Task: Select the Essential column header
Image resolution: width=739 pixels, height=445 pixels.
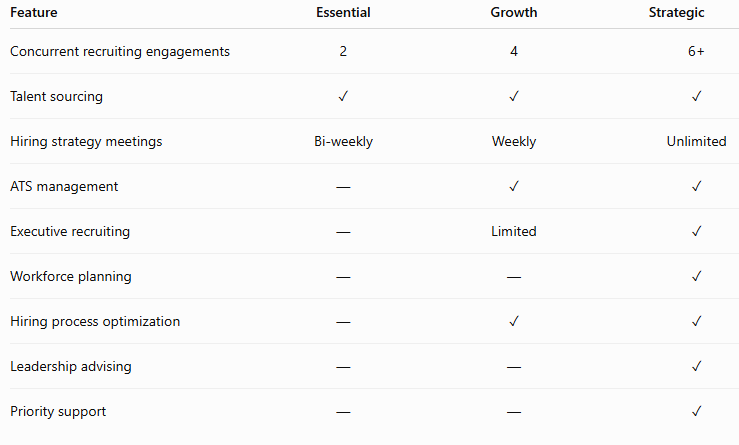Action: tap(343, 12)
